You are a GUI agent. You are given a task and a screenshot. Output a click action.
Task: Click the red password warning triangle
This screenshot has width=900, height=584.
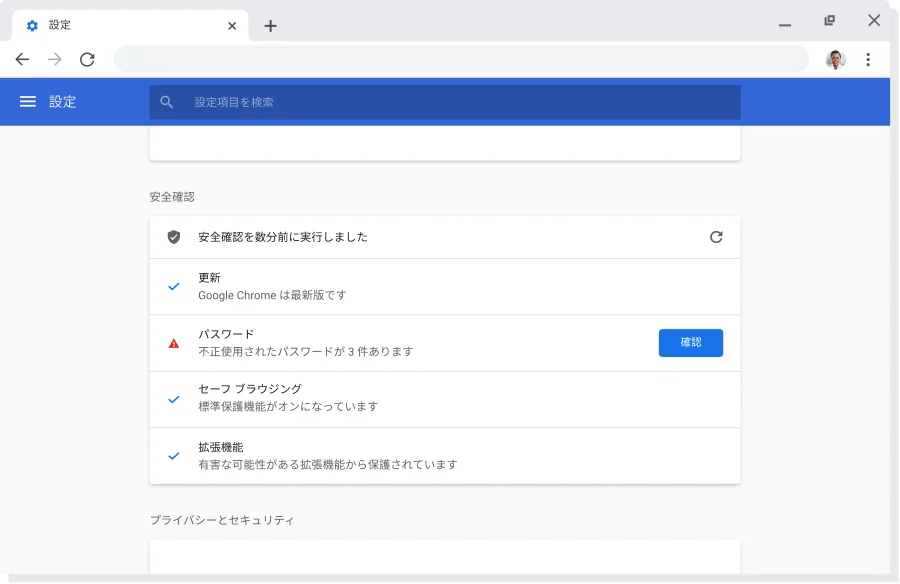[174, 343]
